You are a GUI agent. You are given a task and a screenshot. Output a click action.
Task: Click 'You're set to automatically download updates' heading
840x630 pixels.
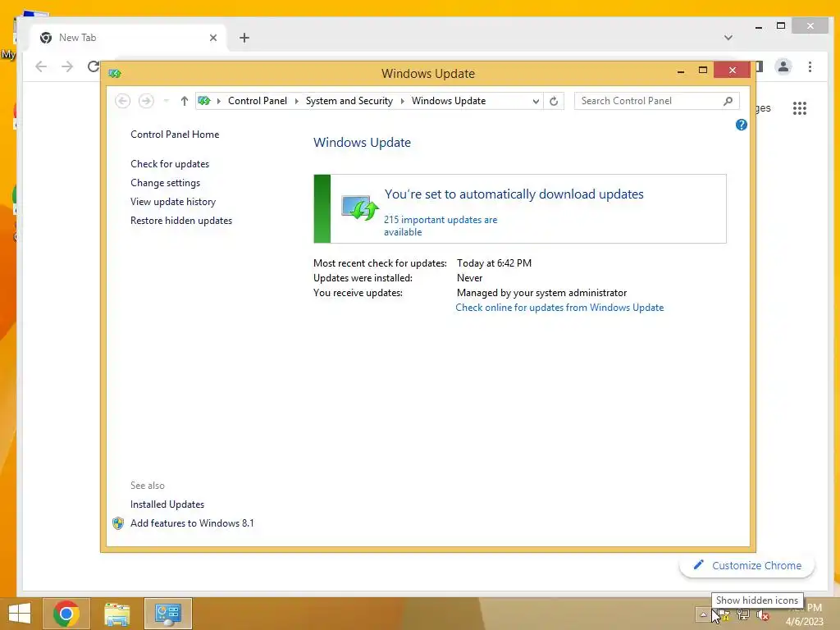pos(514,194)
